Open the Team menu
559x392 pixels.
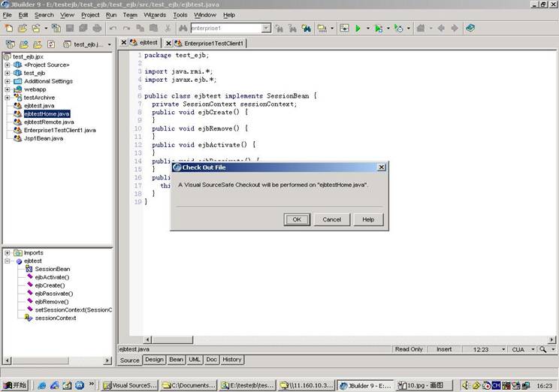point(130,15)
